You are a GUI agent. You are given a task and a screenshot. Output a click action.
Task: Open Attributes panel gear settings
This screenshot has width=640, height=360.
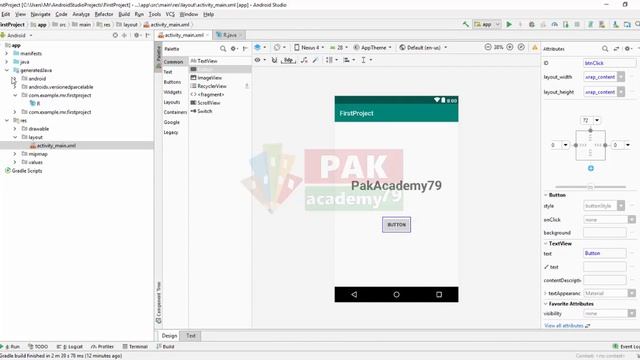coord(628,49)
